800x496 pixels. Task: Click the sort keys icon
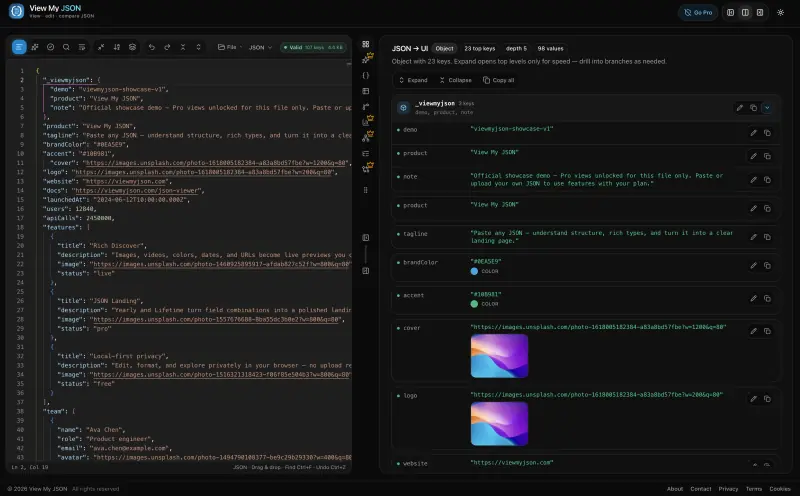(x=117, y=47)
